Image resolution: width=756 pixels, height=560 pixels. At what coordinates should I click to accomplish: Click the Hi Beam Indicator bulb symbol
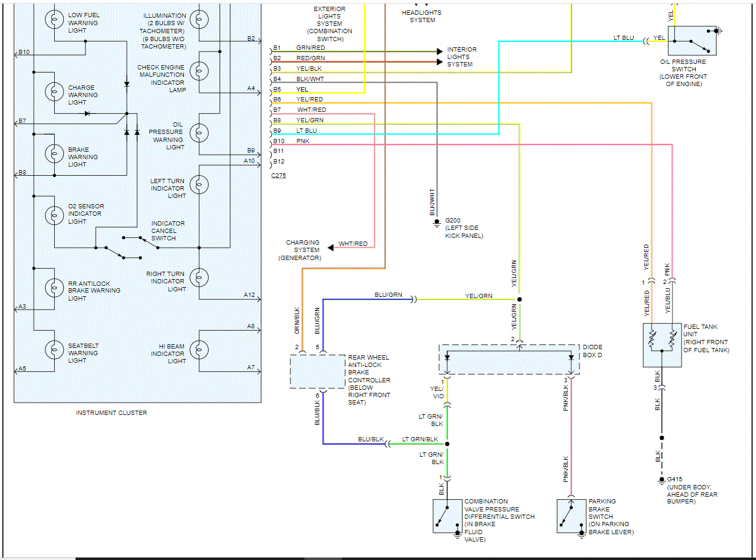(199, 350)
